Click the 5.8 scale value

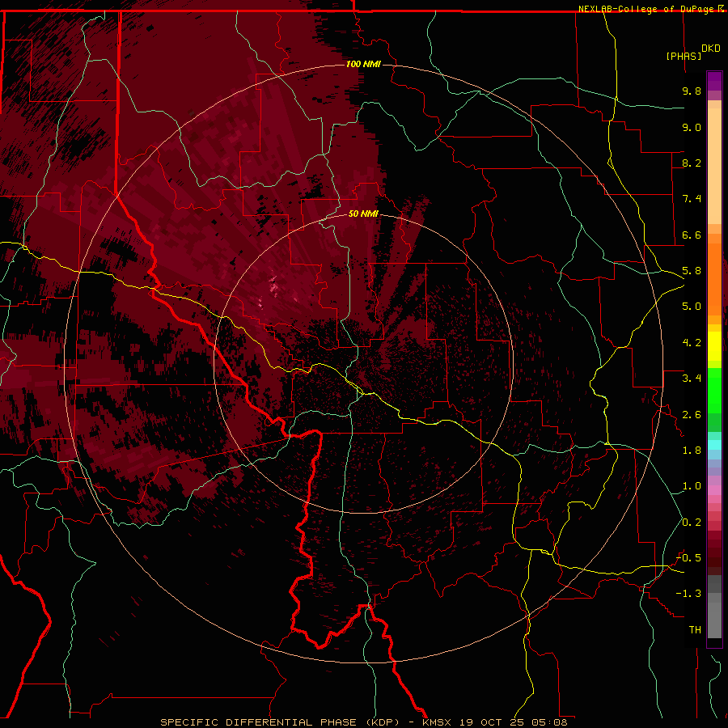coord(692,271)
